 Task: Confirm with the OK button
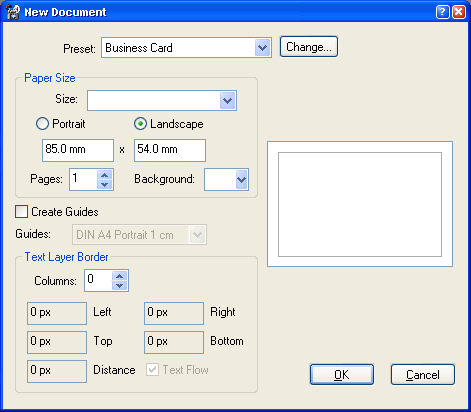(x=342, y=374)
